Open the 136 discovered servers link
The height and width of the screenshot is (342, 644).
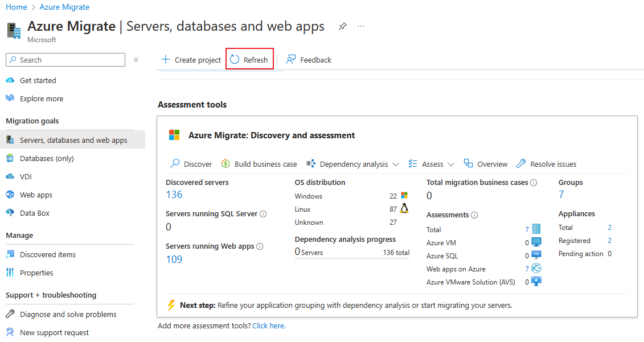click(x=174, y=195)
